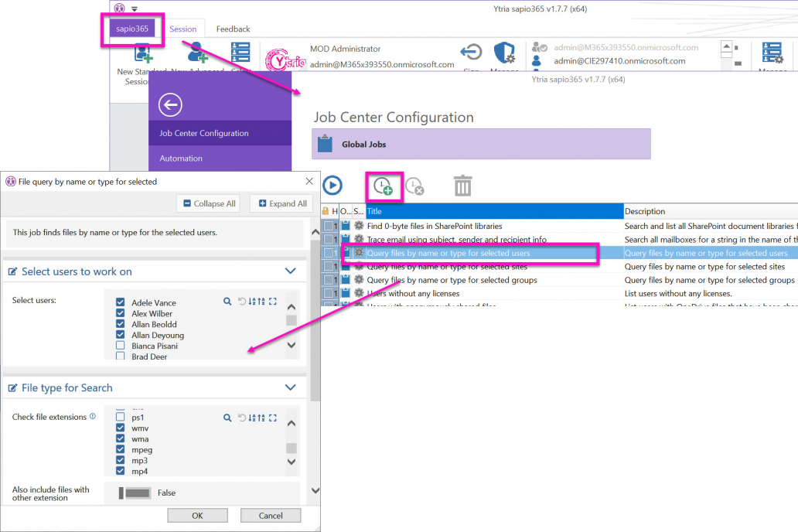Click search icon in file extensions list

click(227, 418)
